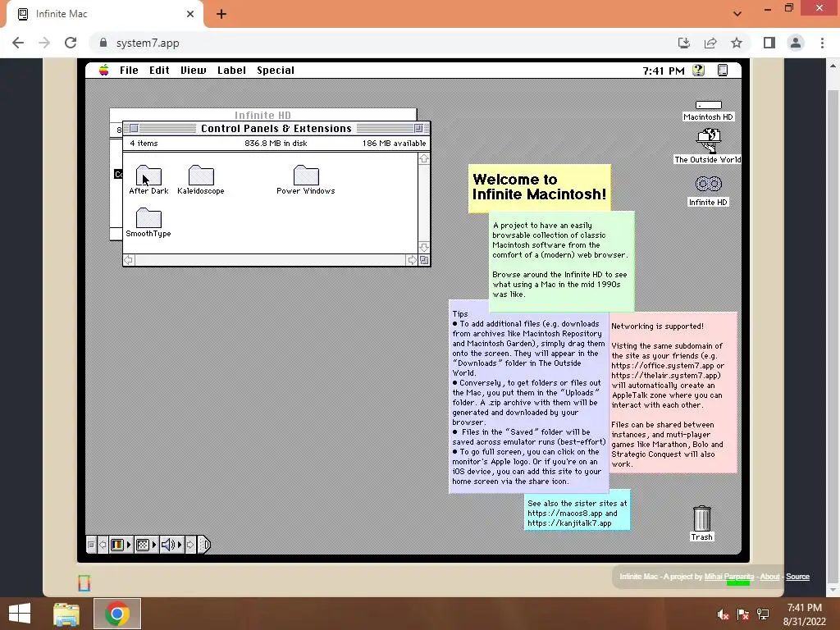This screenshot has width=840, height=630.
Task: Open the Edit menu
Action: coord(159,71)
